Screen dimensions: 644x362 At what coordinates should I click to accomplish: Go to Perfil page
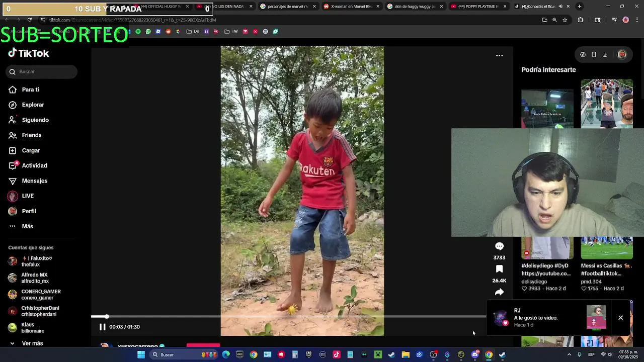coord(29,211)
